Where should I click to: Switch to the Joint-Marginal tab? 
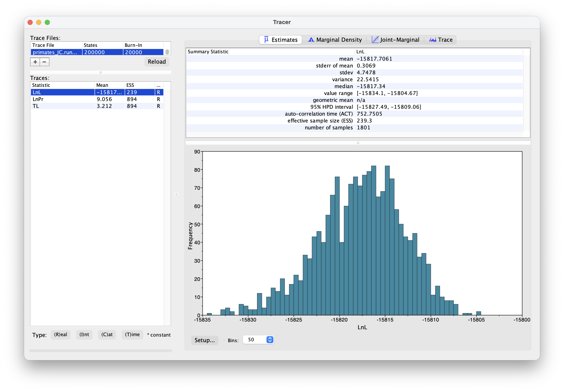point(395,40)
